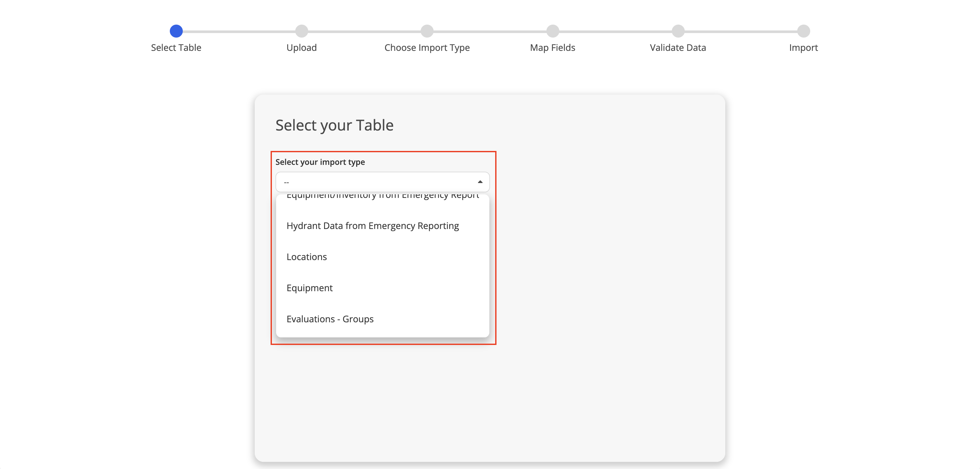Click the Import step circle

pos(803,31)
